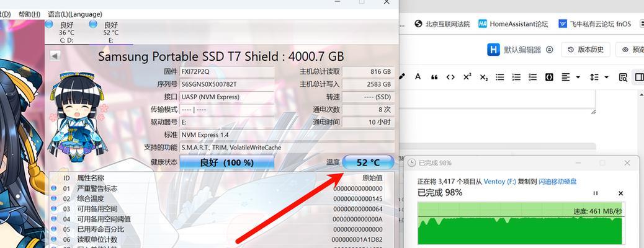
Task: Click the inline code angle brackets icon
Action: click(x=450, y=77)
